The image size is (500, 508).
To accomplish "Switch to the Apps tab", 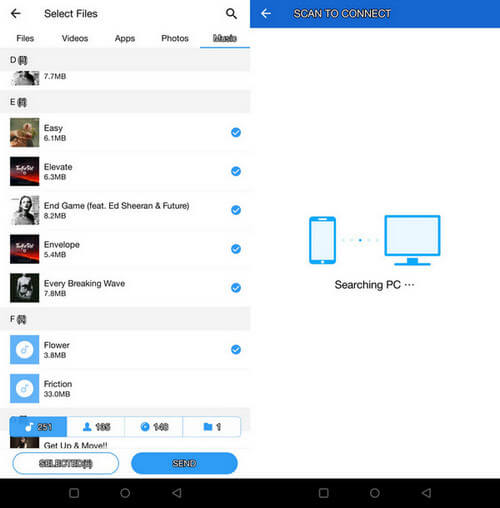I will [x=125, y=38].
